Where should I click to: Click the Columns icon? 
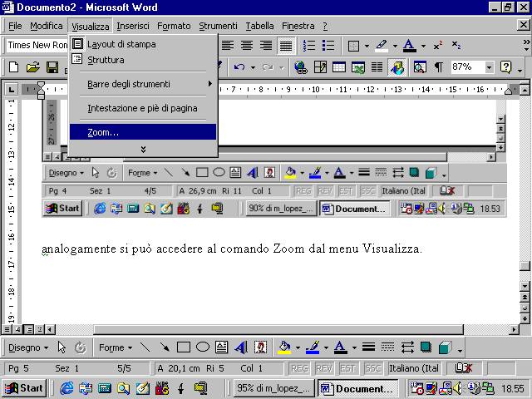(377, 67)
